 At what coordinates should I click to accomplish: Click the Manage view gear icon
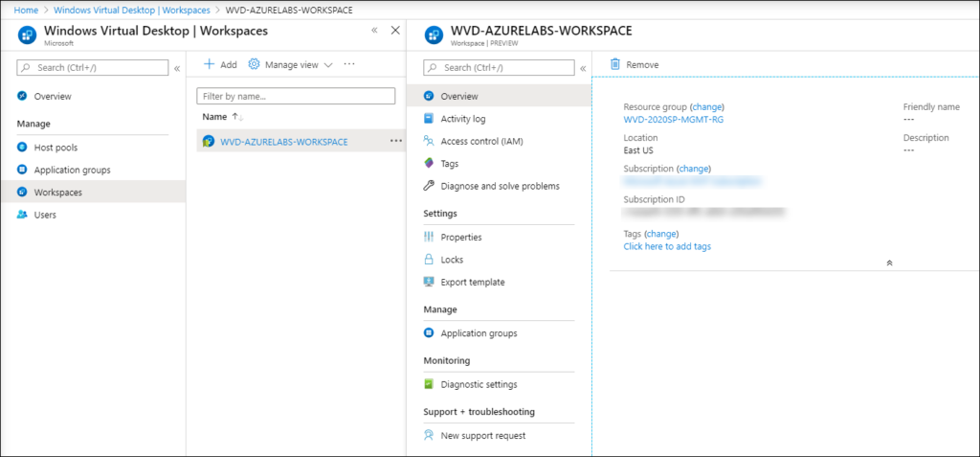[x=253, y=64]
